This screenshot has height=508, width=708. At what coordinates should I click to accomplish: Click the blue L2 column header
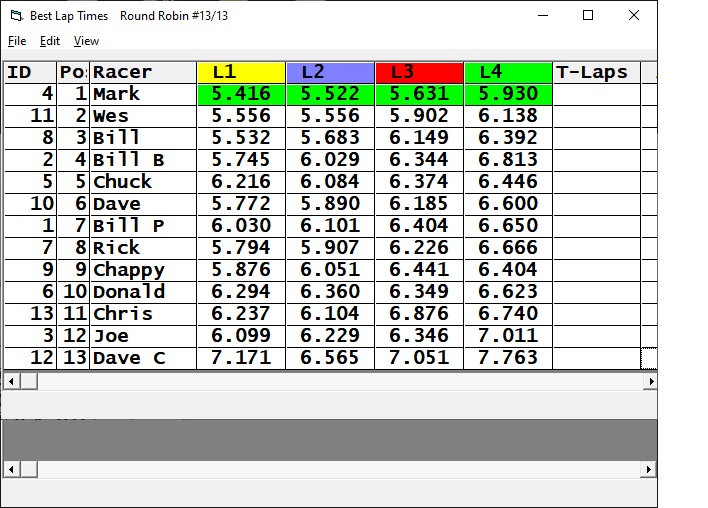(330, 72)
